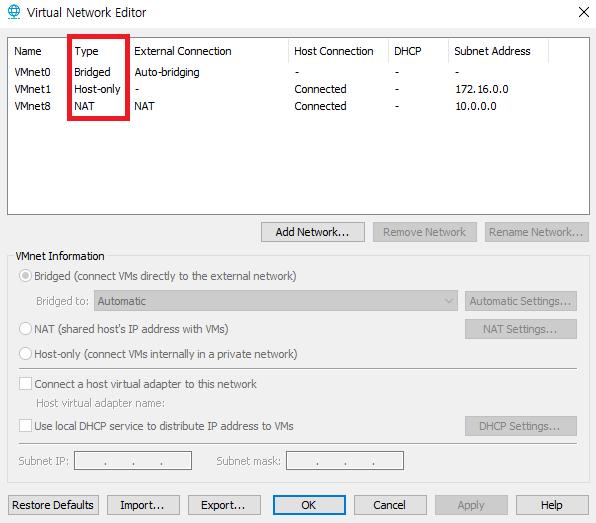Click the Remove Network button
596x523 pixels.
click(425, 232)
